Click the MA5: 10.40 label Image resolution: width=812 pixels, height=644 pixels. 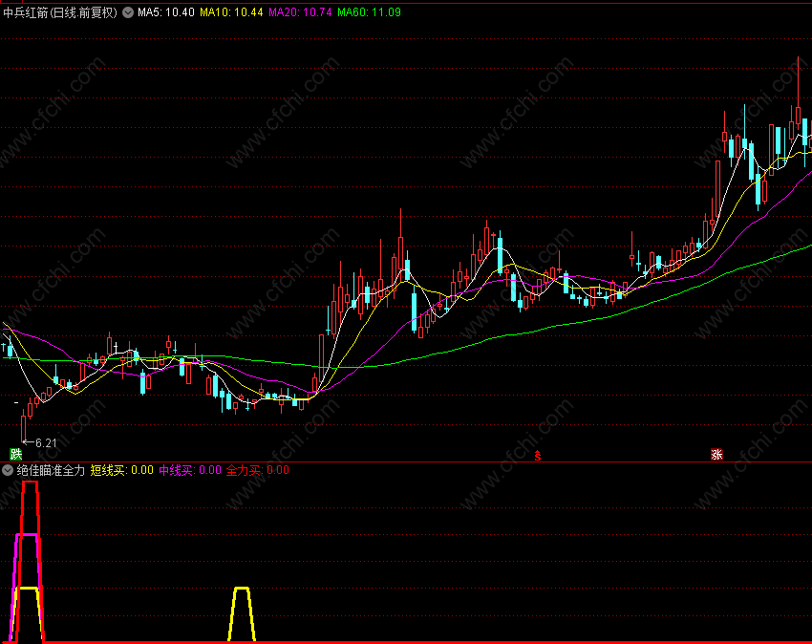166,12
